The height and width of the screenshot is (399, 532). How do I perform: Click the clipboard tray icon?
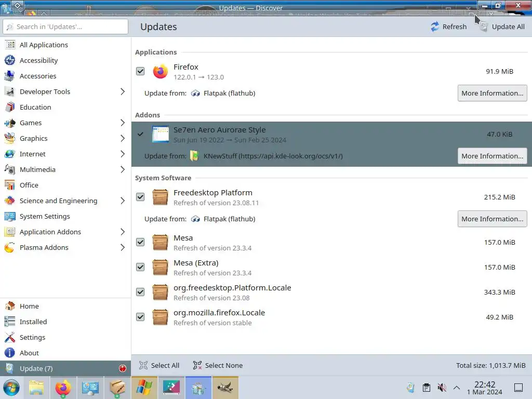[x=427, y=388]
